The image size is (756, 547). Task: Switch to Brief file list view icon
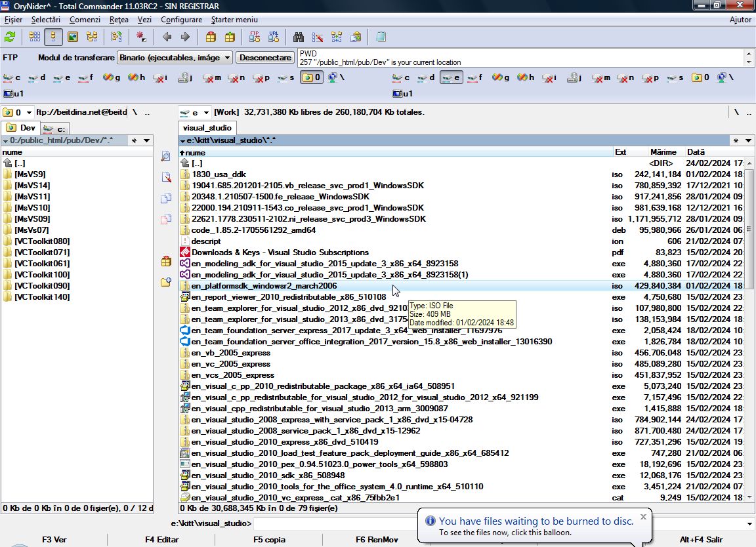tap(35, 37)
